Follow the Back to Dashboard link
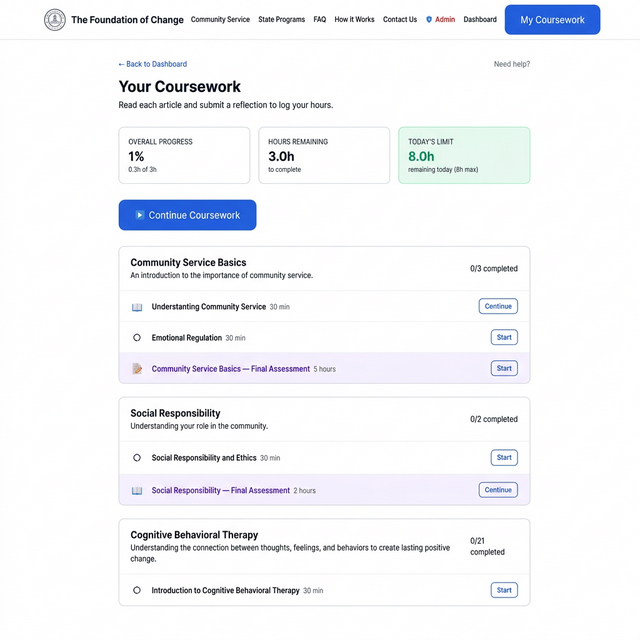 click(x=152, y=64)
